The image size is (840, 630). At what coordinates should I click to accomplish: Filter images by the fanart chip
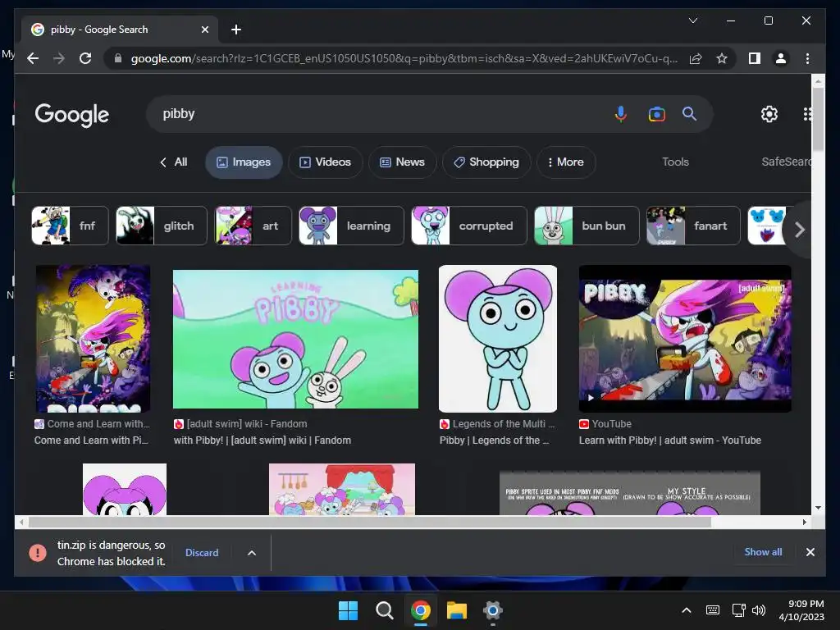click(x=693, y=226)
